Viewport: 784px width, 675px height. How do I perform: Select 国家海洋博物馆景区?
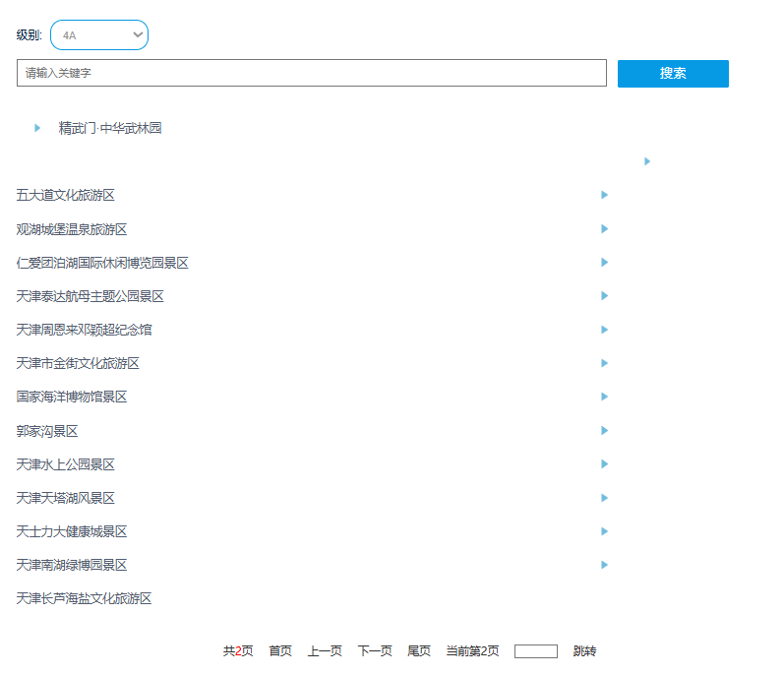(72, 397)
